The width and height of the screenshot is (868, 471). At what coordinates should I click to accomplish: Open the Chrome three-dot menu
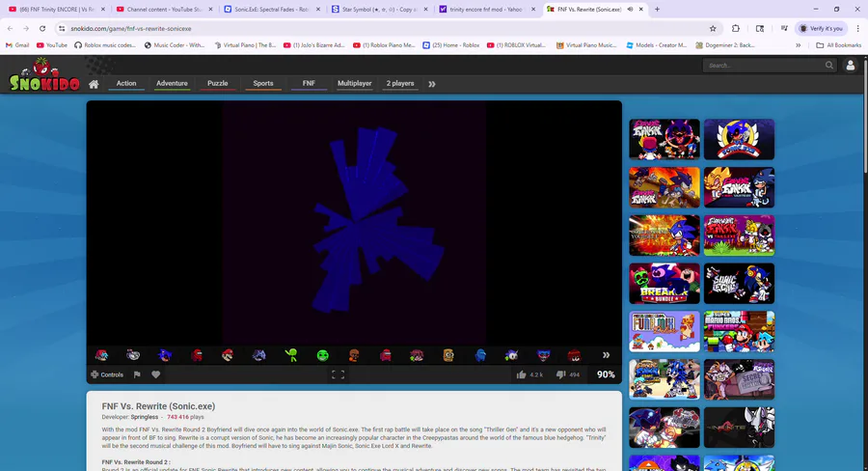pos(858,28)
